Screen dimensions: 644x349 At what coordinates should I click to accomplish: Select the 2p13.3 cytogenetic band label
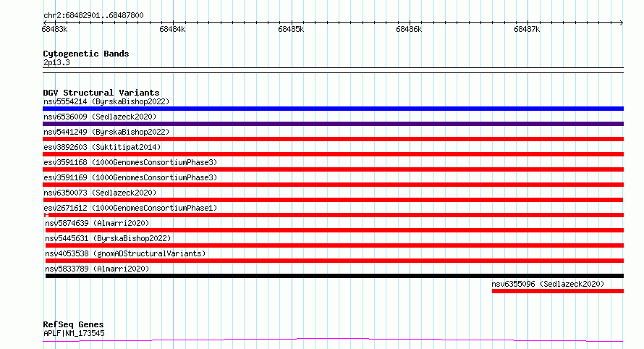pyautogui.click(x=56, y=62)
